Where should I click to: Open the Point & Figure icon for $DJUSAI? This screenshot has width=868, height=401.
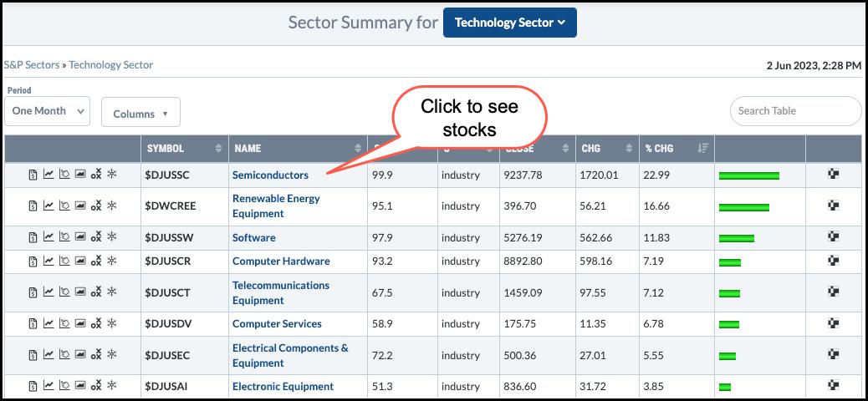click(96, 386)
